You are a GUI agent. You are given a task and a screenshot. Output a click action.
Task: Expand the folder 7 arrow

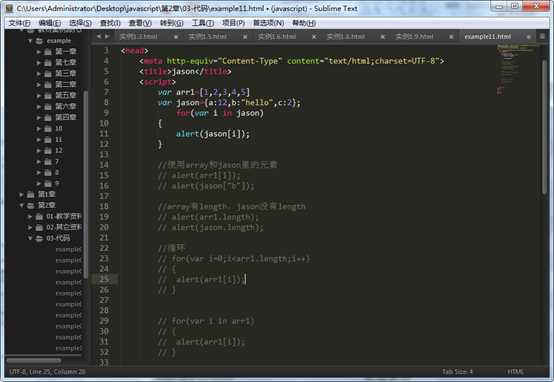coord(39,161)
